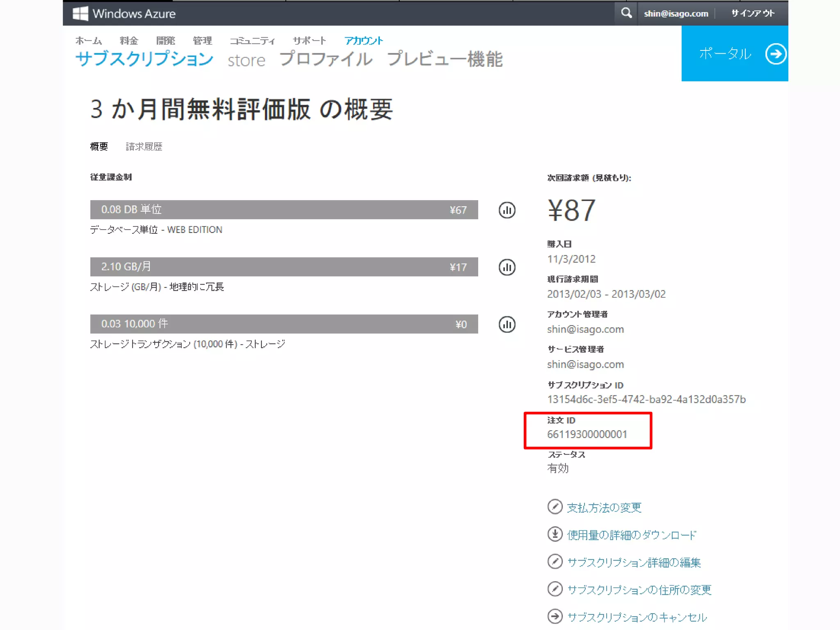840x630 pixels.
Task: Open usage chart for storage transactions
Action: pos(507,324)
